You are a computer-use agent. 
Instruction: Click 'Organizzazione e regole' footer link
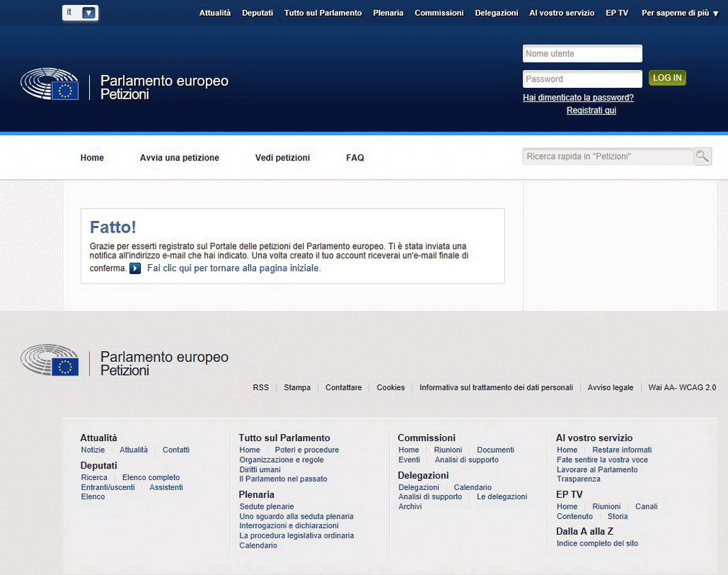pos(282,460)
